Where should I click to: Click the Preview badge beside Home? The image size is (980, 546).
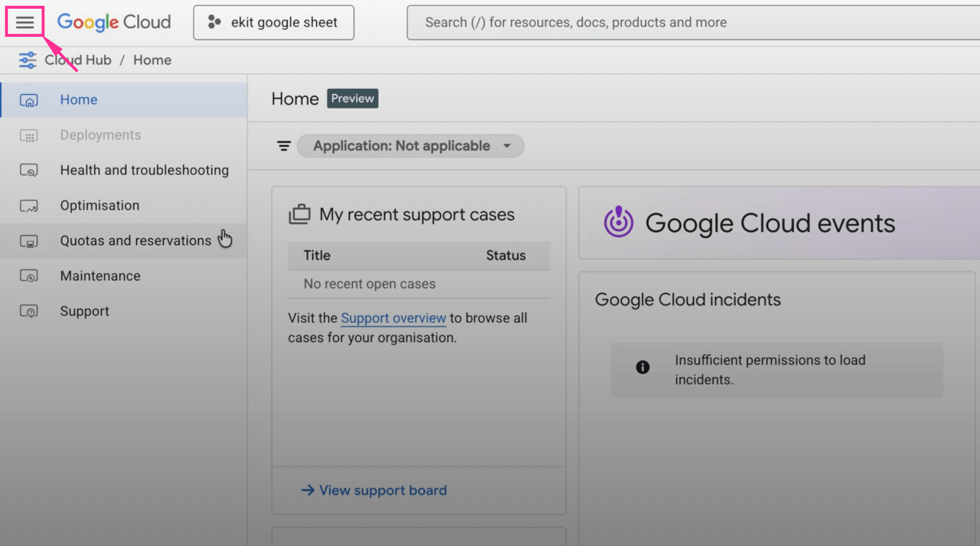tap(352, 99)
